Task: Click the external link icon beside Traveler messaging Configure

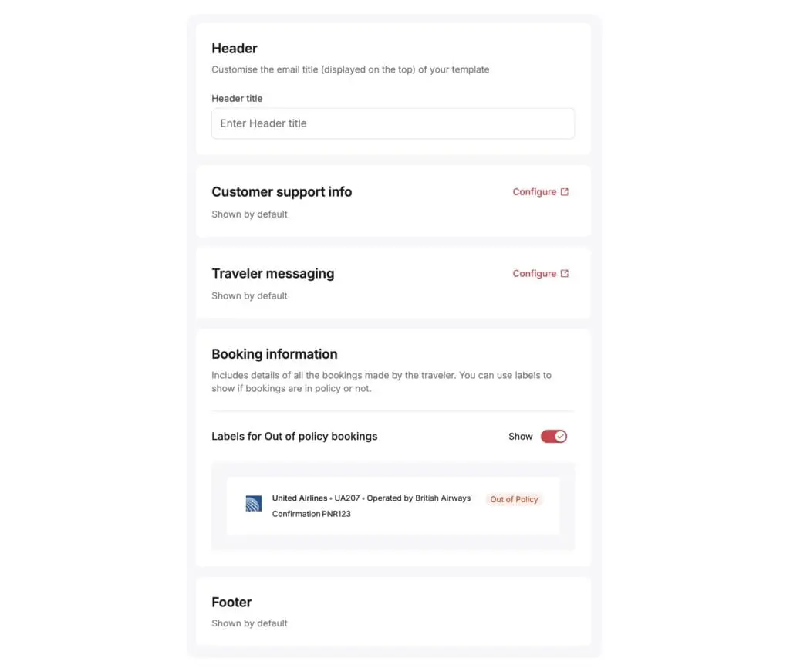Action: pyautogui.click(x=563, y=273)
